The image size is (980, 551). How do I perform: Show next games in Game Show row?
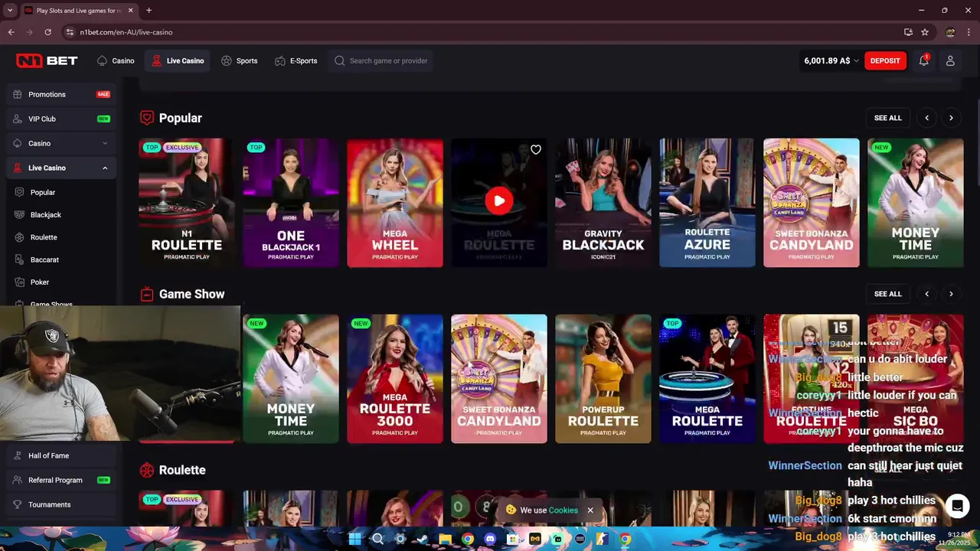pyautogui.click(x=951, y=294)
